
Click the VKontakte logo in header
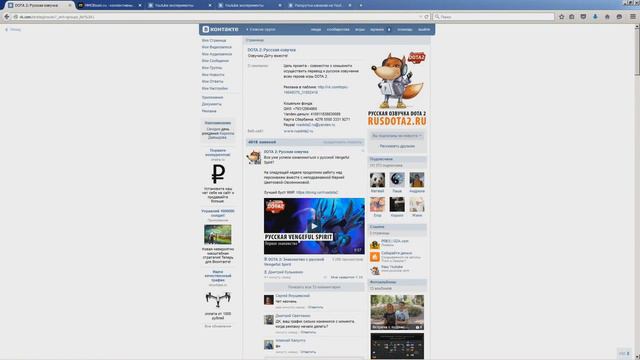220,29
